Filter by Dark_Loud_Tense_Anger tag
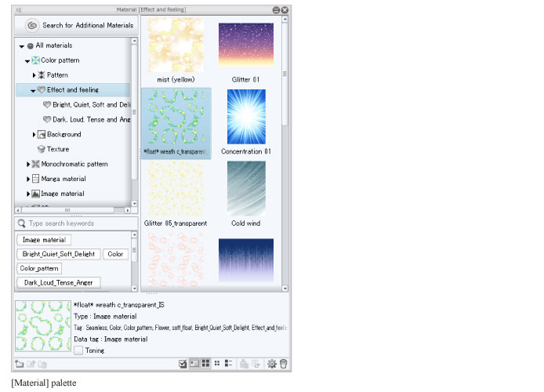 (59, 283)
